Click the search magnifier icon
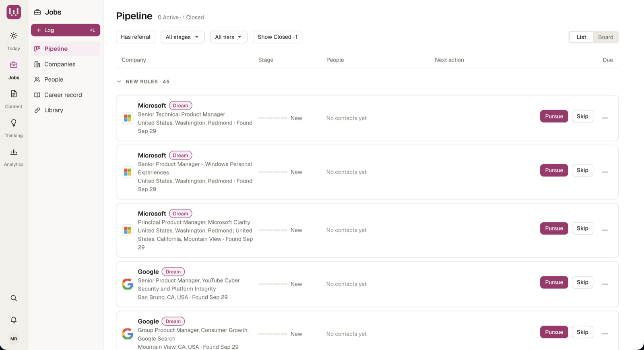The width and height of the screenshot is (644, 350). click(x=14, y=298)
